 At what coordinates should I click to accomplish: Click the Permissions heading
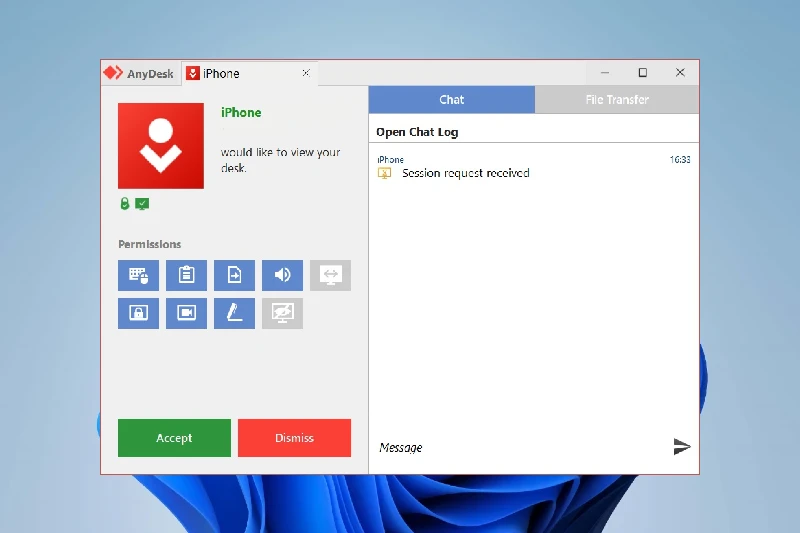pyautogui.click(x=149, y=244)
